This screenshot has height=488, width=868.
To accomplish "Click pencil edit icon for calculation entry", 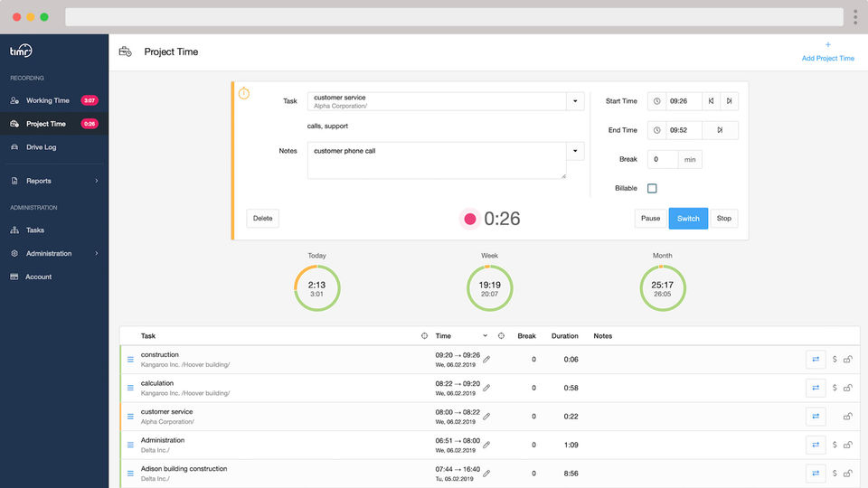I will [x=486, y=388].
